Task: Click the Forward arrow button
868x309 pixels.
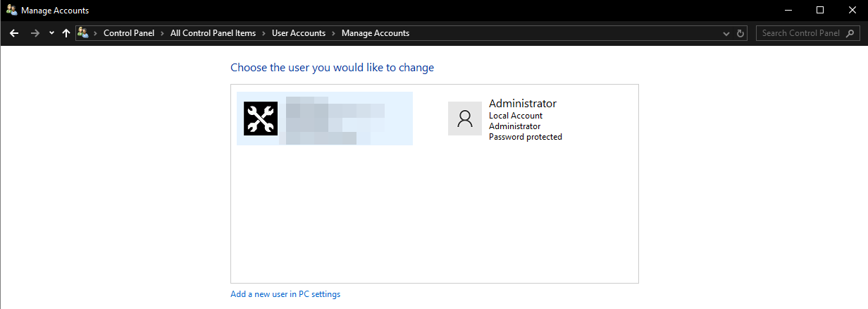Action: pos(35,33)
